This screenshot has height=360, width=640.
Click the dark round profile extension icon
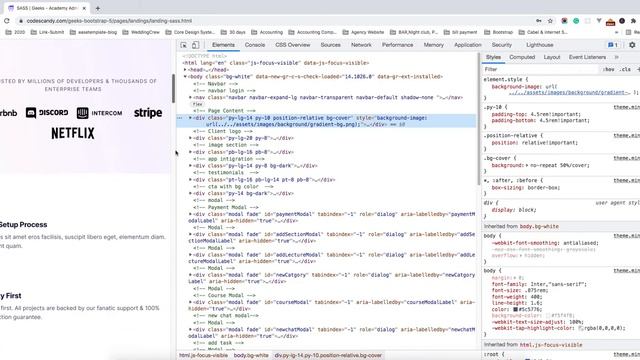click(x=622, y=21)
